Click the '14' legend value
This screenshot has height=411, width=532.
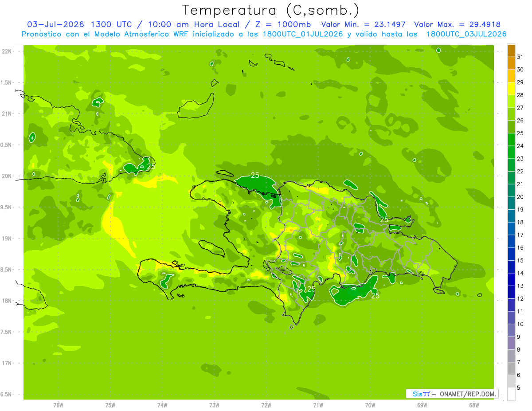[520, 273]
